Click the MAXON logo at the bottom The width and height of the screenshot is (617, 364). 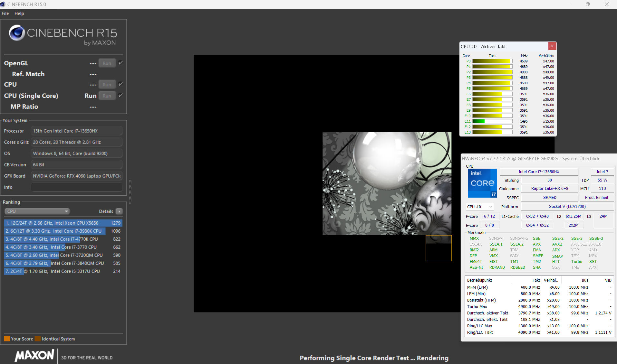pyautogui.click(x=34, y=355)
